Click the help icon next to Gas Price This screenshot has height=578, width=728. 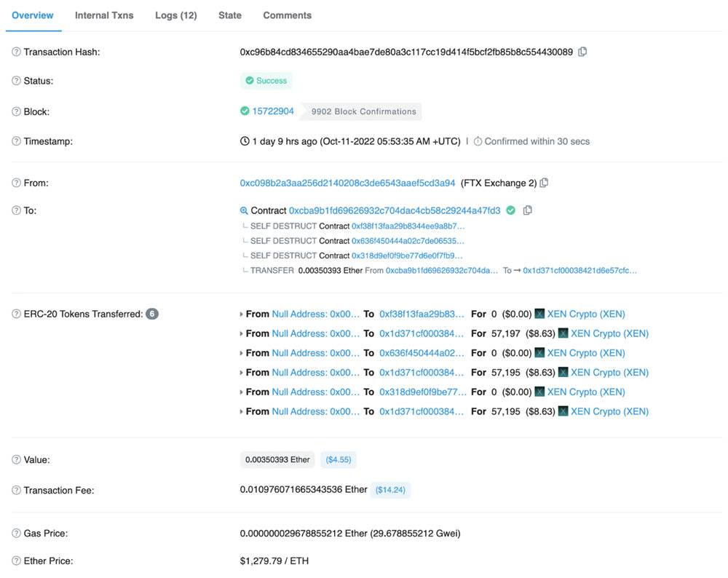[16, 534]
